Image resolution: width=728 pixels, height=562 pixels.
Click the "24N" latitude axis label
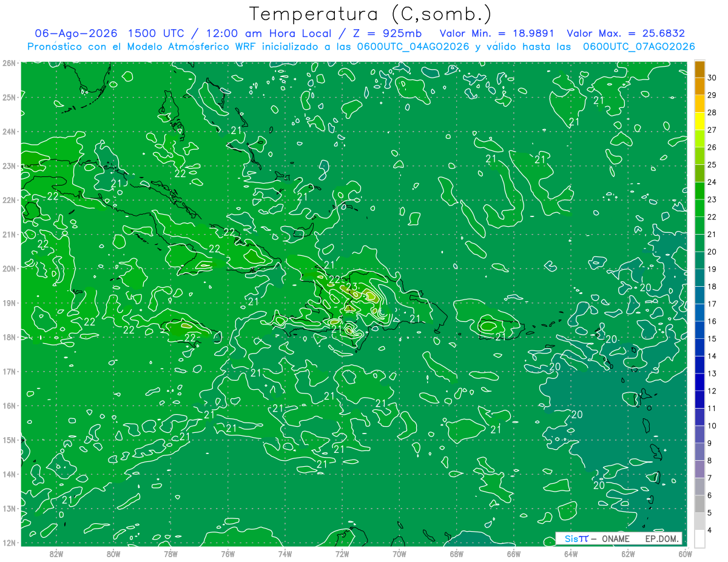[9, 132]
